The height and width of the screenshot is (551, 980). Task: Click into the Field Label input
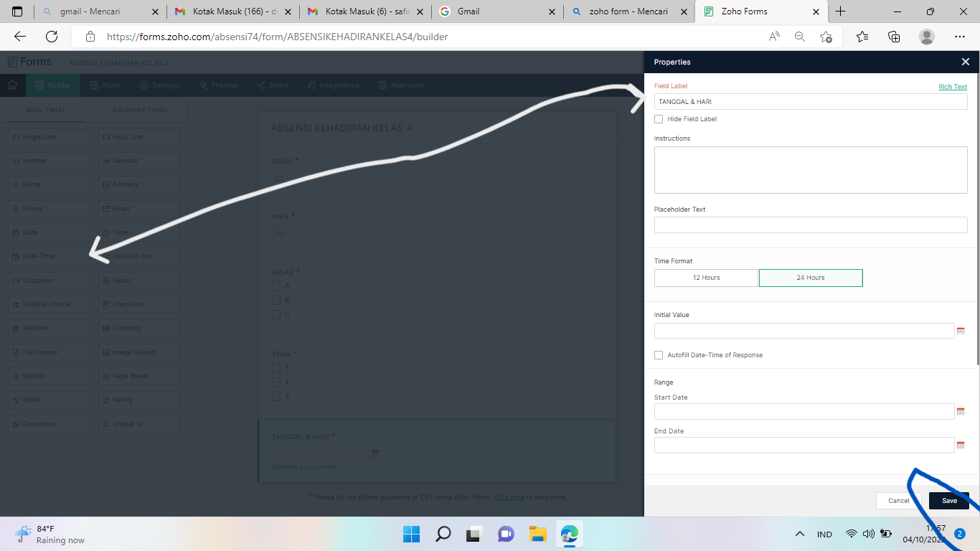811,102
